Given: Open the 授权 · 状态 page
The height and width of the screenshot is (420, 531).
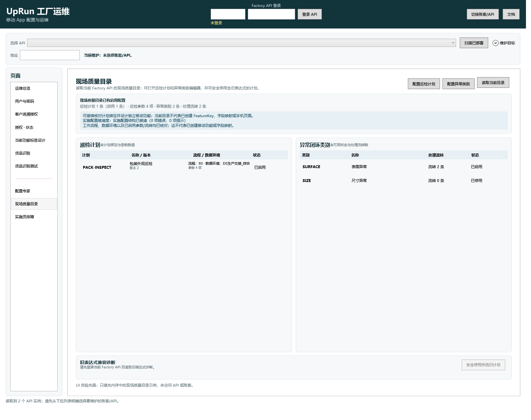Looking at the screenshot, I should click(x=34, y=128).
